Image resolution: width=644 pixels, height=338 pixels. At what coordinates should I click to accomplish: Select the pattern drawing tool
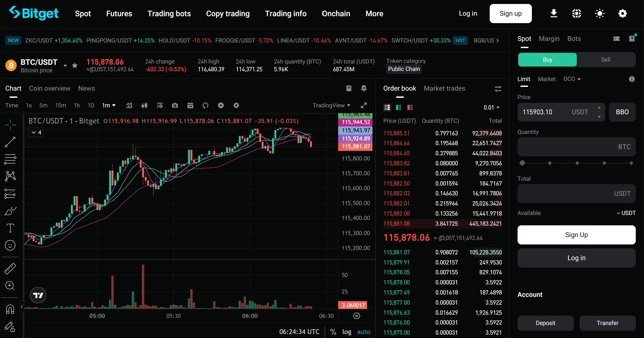(10, 176)
